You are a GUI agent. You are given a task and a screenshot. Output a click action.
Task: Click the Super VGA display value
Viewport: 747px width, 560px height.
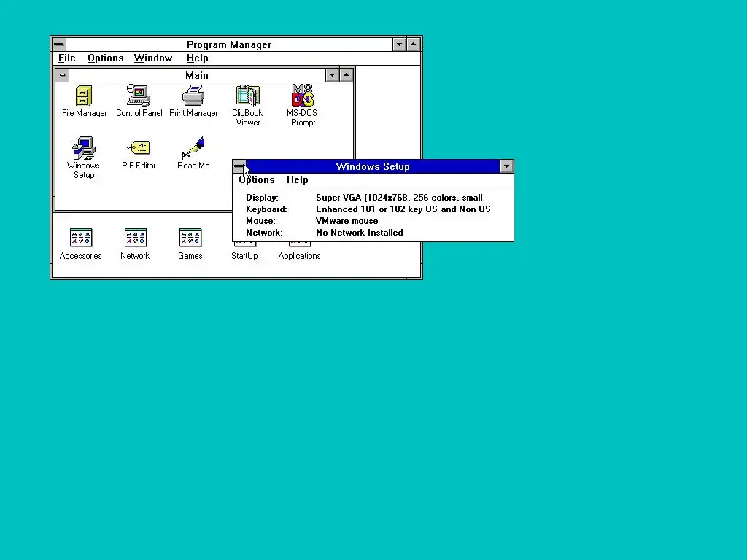[x=399, y=198]
